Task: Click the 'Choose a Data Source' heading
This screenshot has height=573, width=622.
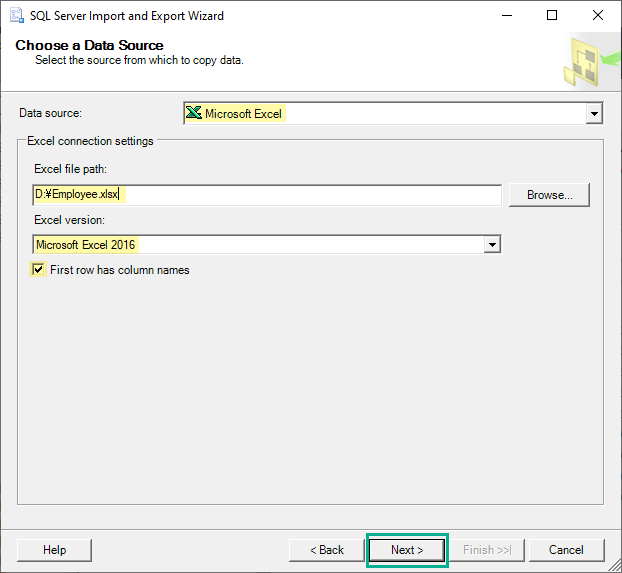Action: pos(89,45)
